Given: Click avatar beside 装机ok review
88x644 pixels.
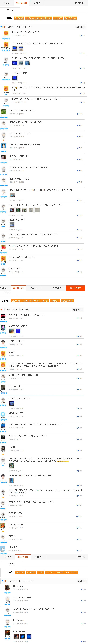Looking at the screenshot, I should click(x=3, y=247).
